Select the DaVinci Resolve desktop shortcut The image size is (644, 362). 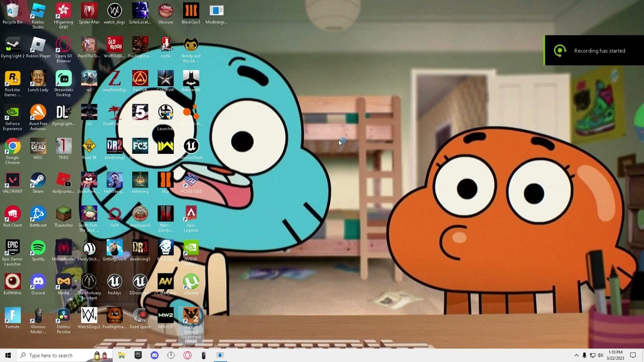coord(63,320)
